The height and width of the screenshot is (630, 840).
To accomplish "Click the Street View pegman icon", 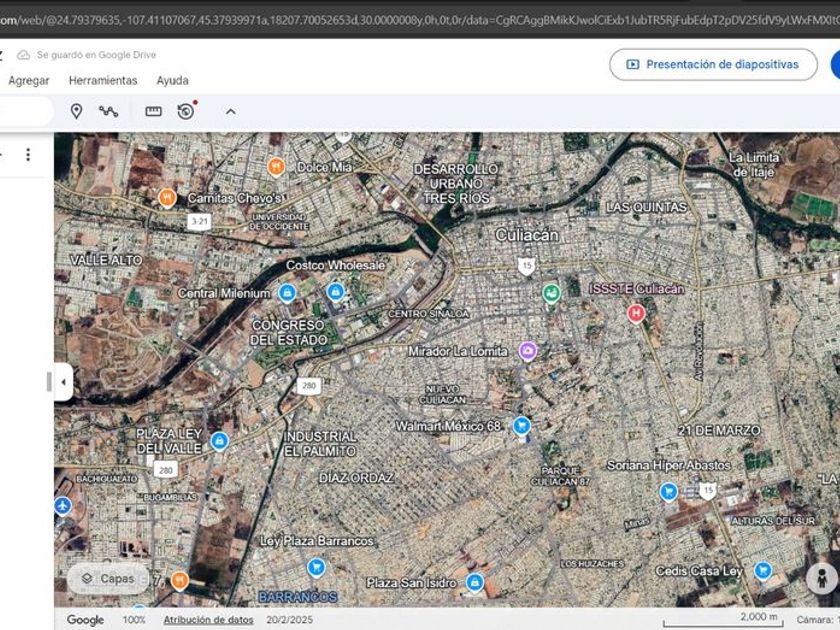I will [821, 579].
